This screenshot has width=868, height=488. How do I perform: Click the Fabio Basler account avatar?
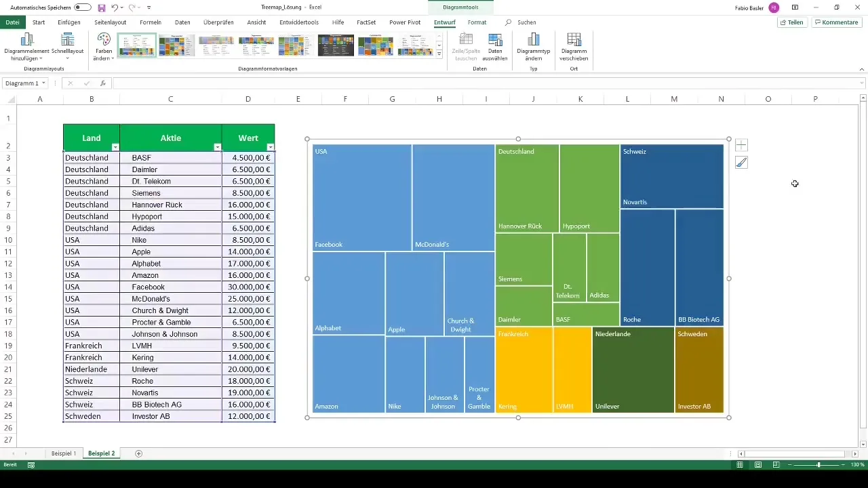click(x=774, y=7)
